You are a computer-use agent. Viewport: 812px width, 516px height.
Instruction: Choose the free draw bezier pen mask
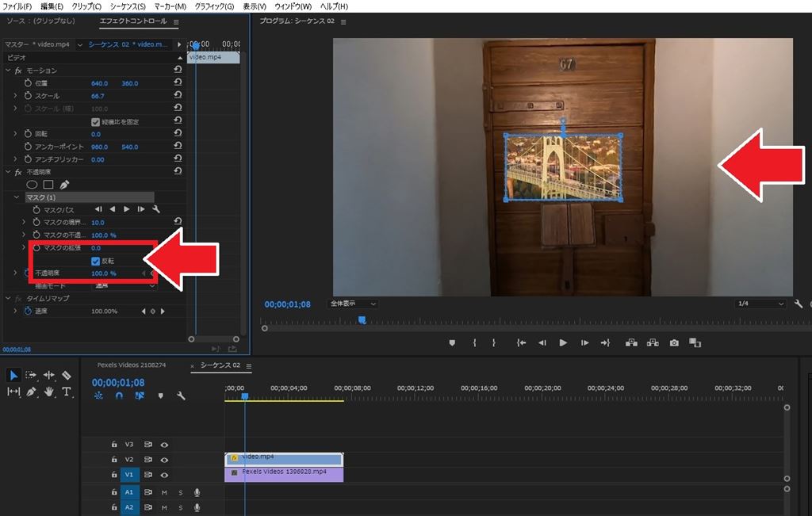click(64, 185)
